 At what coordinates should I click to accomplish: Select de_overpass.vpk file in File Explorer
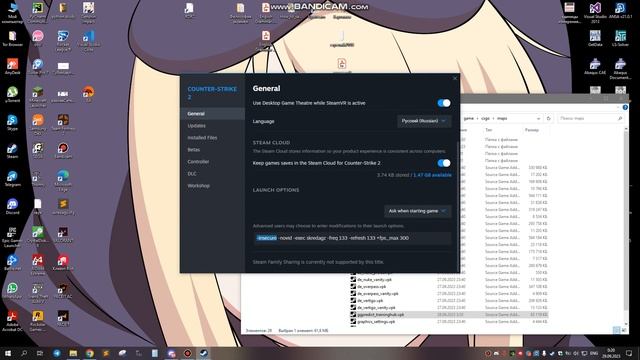(371, 287)
